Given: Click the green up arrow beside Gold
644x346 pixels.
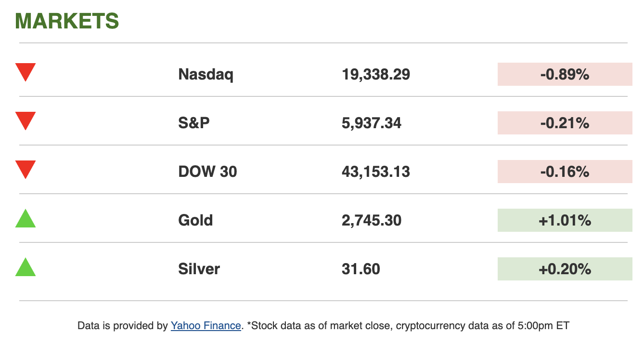Looking at the screenshot, I should pyautogui.click(x=26, y=220).
